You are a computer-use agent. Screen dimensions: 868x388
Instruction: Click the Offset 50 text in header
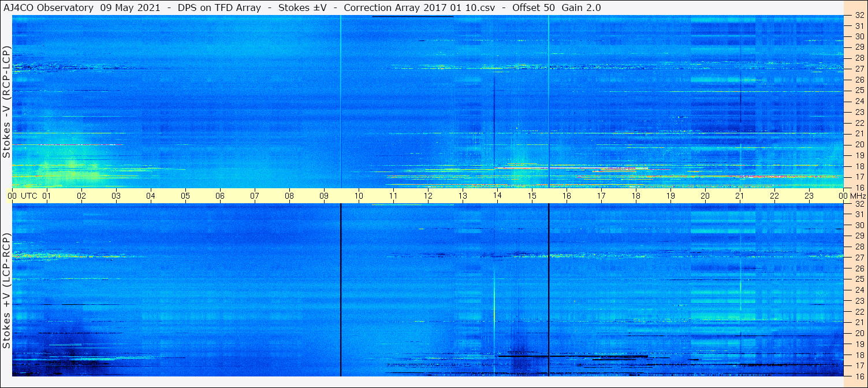(x=533, y=8)
